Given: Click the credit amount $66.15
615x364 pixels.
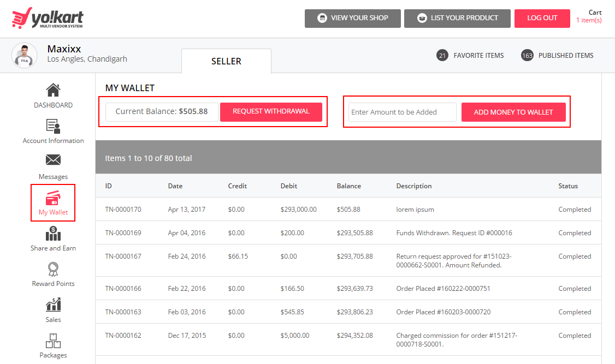Looking at the screenshot, I should (x=238, y=256).
